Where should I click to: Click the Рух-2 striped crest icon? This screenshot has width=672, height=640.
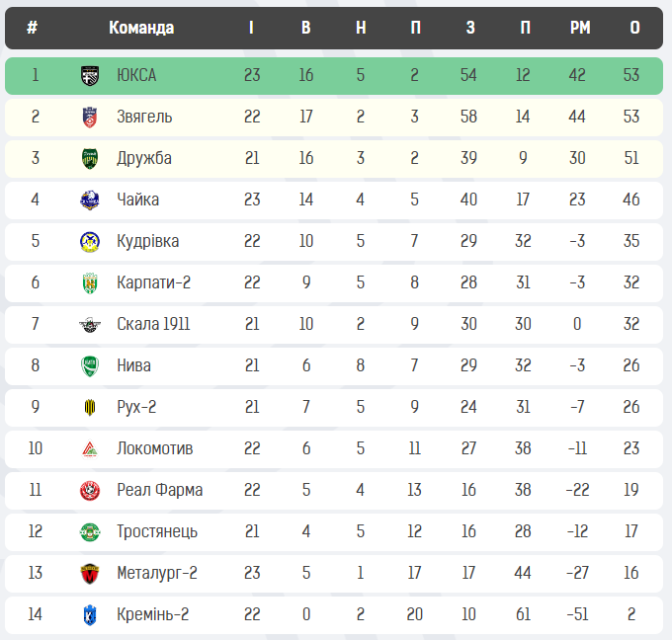(90, 407)
